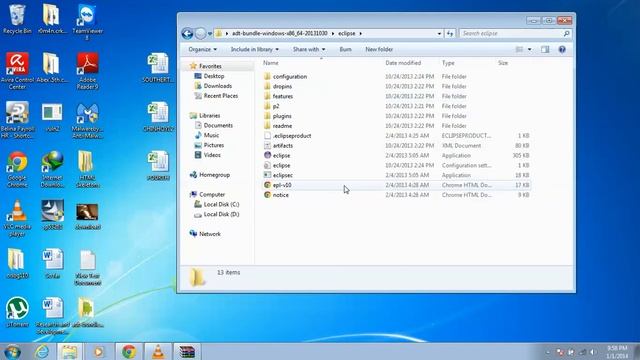Select Favorites in the navigation pane
The height and width of the screenshot is (360, 640).
coord(210,66)
